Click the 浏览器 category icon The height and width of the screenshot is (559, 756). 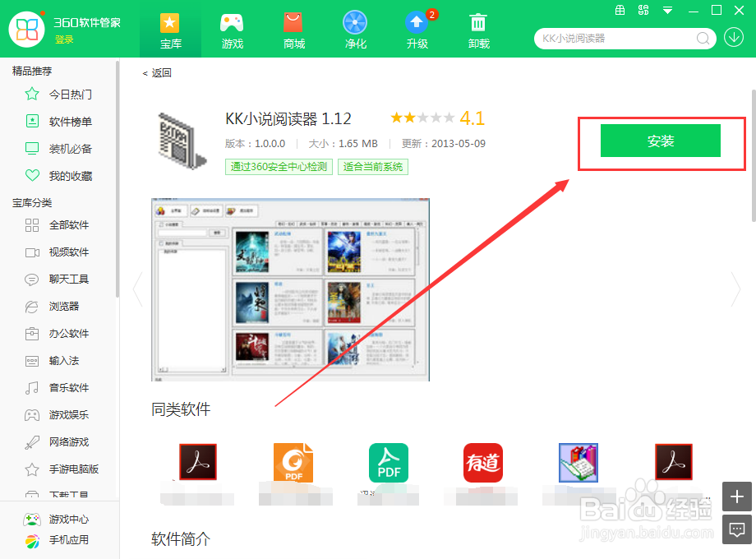click(32, 307)
